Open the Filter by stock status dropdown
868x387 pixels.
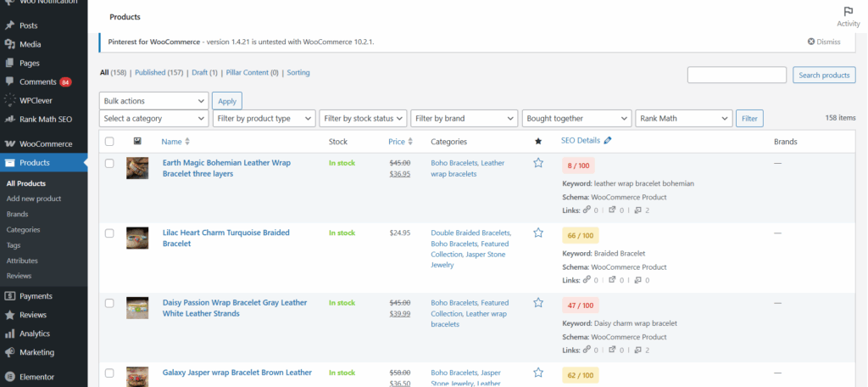pyautogui.click(x=363, y=119)
